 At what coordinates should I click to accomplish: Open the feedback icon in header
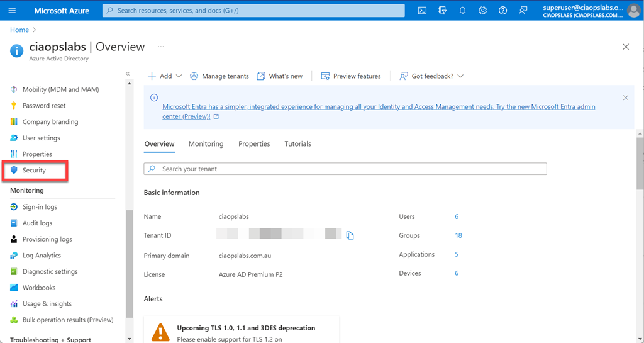pyautogui.click(x=523, y=11)
